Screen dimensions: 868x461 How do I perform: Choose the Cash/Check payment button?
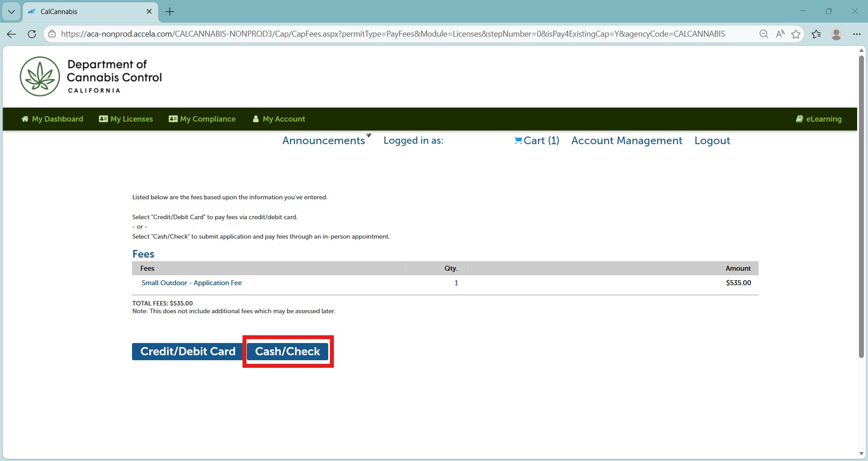[288, 352]
